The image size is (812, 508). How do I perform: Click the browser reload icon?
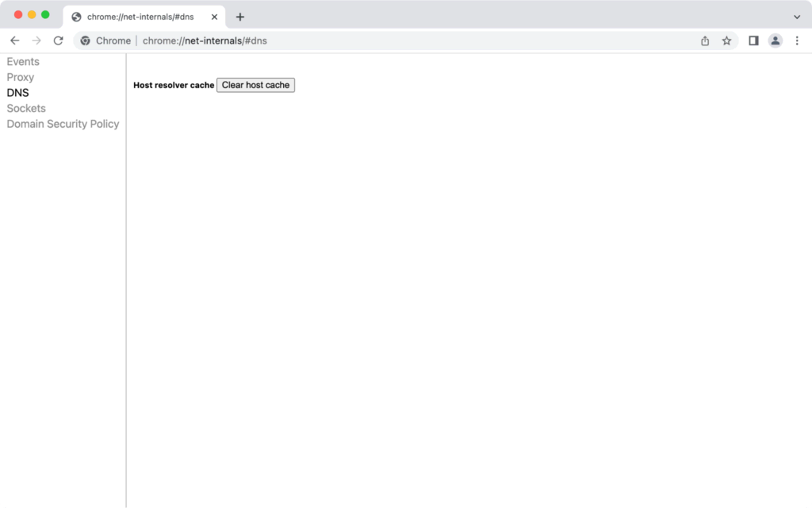point(58,40)
